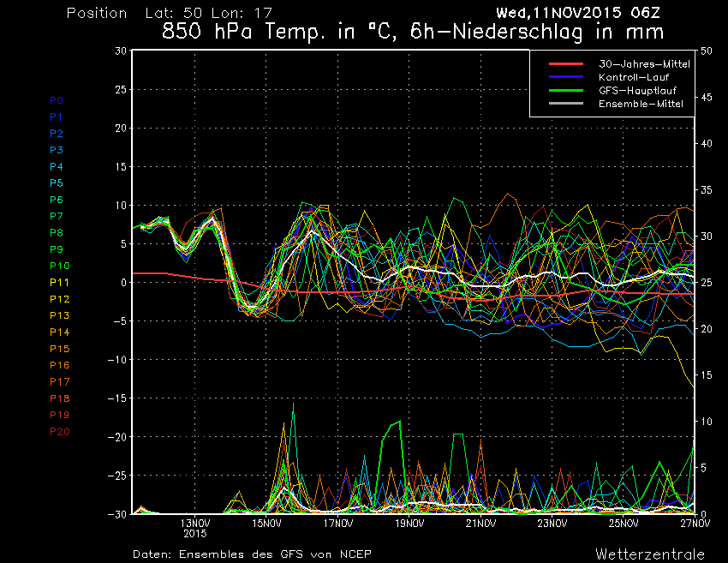Select ensemble member label P20

click(x=59, y=432)
